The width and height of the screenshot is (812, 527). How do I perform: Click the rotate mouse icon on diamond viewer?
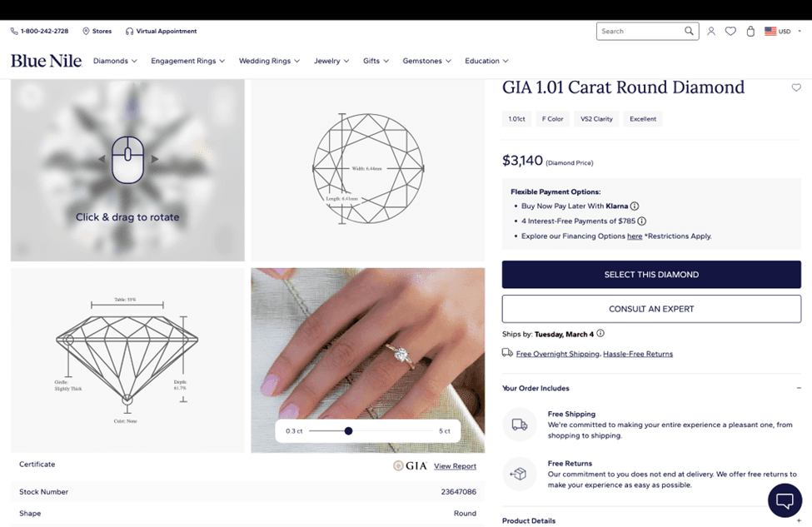point(128,160)
